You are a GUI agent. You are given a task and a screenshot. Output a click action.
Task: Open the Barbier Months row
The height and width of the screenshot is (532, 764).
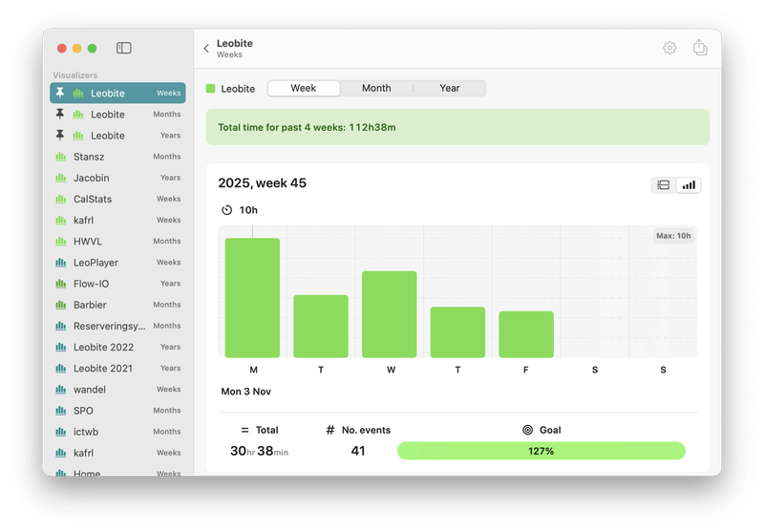[x=117, y=305]
